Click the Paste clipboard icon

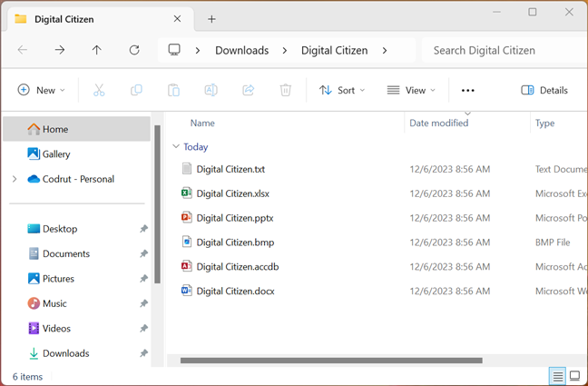(x=173, y=90)
